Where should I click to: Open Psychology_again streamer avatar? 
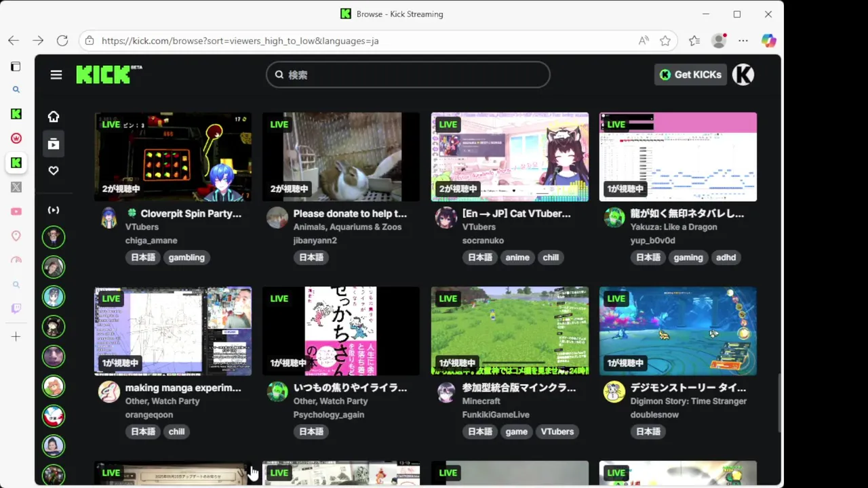tap(277, 392)
